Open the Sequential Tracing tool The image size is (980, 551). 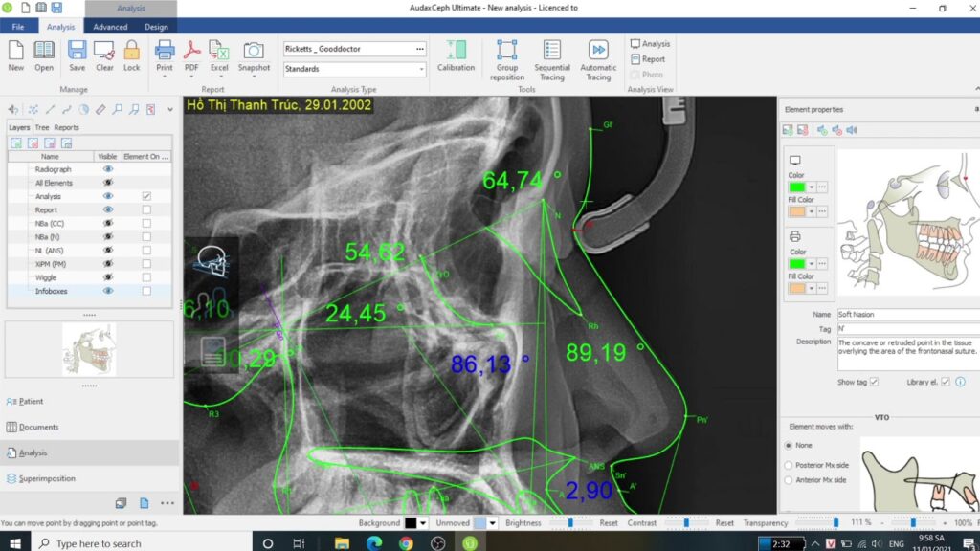pyautogui.click(x=552, y=51)
